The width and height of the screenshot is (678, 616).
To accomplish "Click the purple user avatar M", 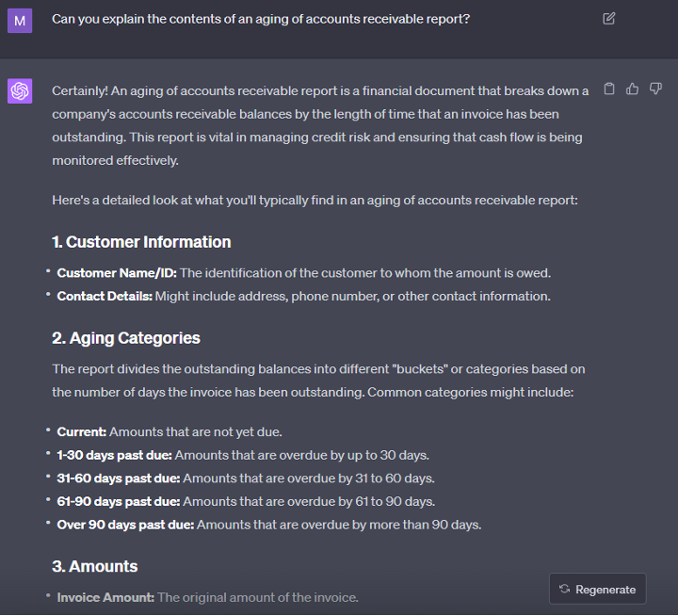I will coord(20,19).
